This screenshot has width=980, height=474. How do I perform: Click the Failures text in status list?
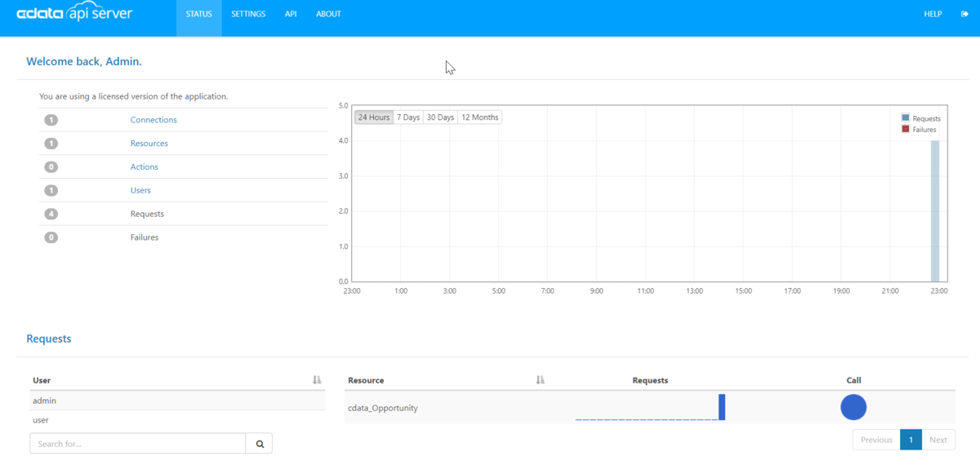[x=145, y=237]
